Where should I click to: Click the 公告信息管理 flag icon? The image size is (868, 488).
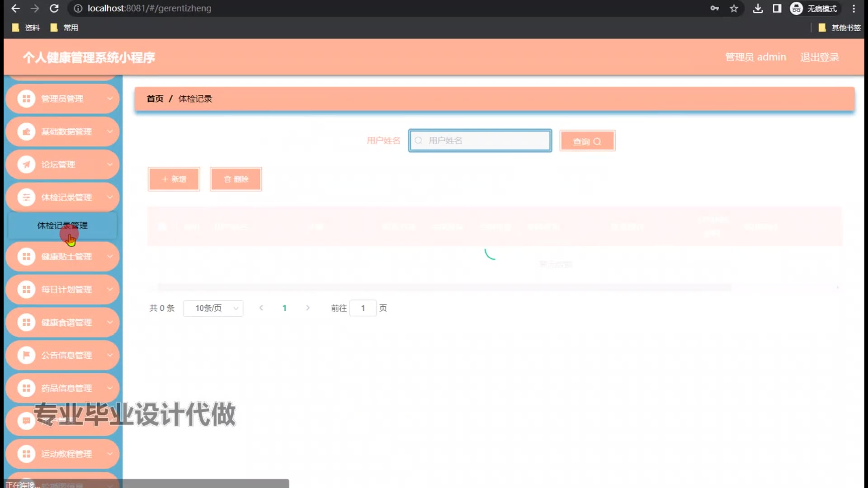point(26,355)
